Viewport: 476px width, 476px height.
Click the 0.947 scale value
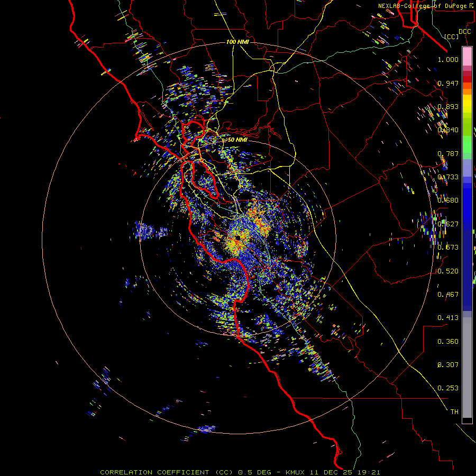(x=448, y=83)
